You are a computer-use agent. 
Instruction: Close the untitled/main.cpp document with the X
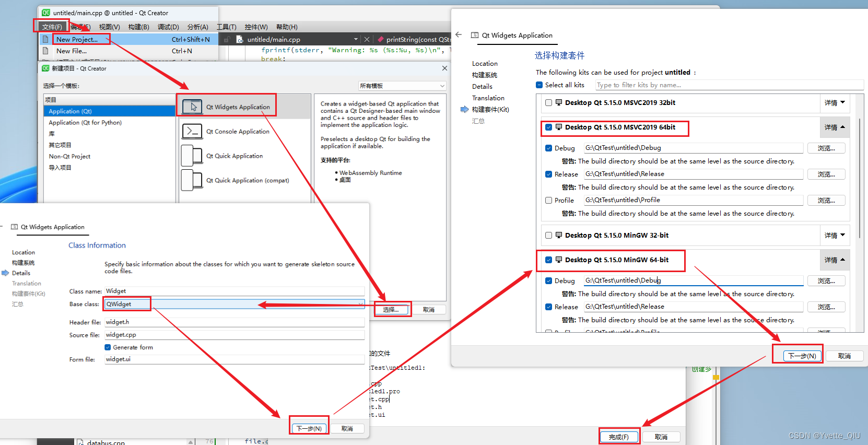(x=367, y=39)
